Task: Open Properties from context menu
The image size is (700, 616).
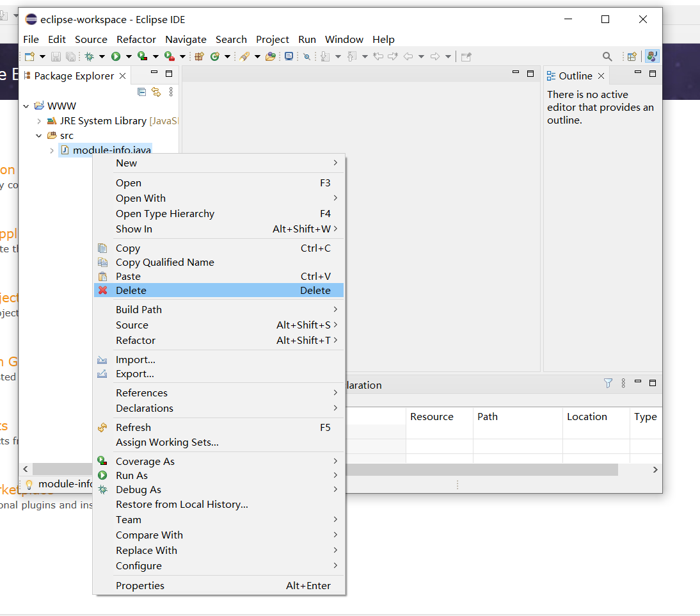Action: pos(219,586)
